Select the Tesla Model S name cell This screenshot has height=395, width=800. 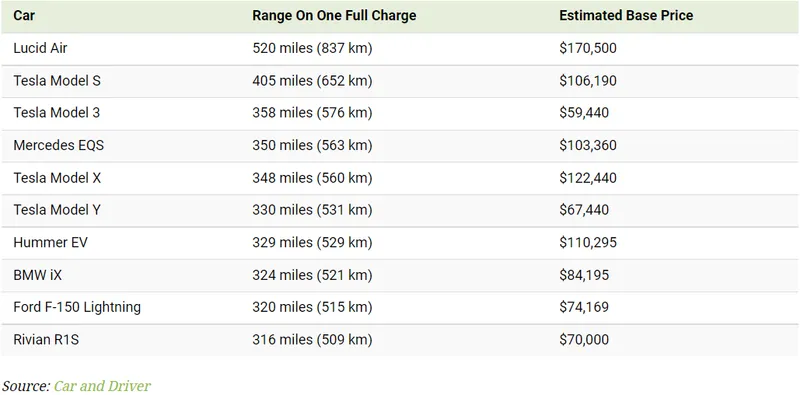pos(57,81)
